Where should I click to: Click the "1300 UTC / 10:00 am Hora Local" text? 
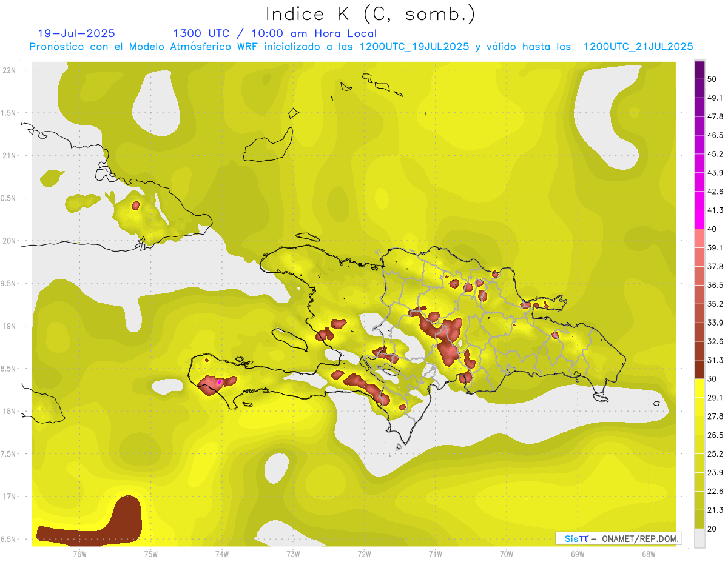(275, 33)
